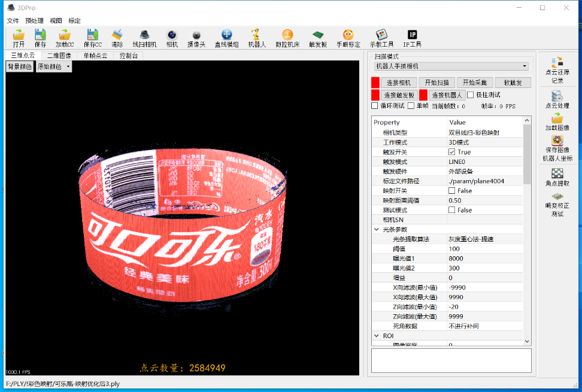
Task: Click the property list scroll-up arrow
Action: pyautogui.click(x=527, y=120)
